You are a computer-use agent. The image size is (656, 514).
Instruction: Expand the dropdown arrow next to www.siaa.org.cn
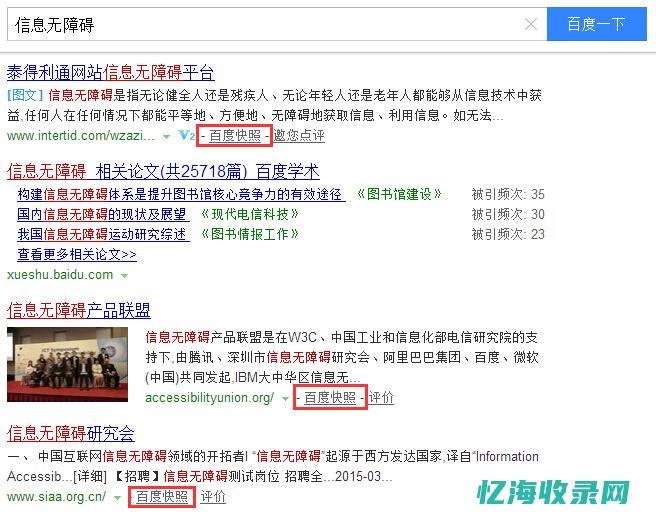tap(118, 498)
